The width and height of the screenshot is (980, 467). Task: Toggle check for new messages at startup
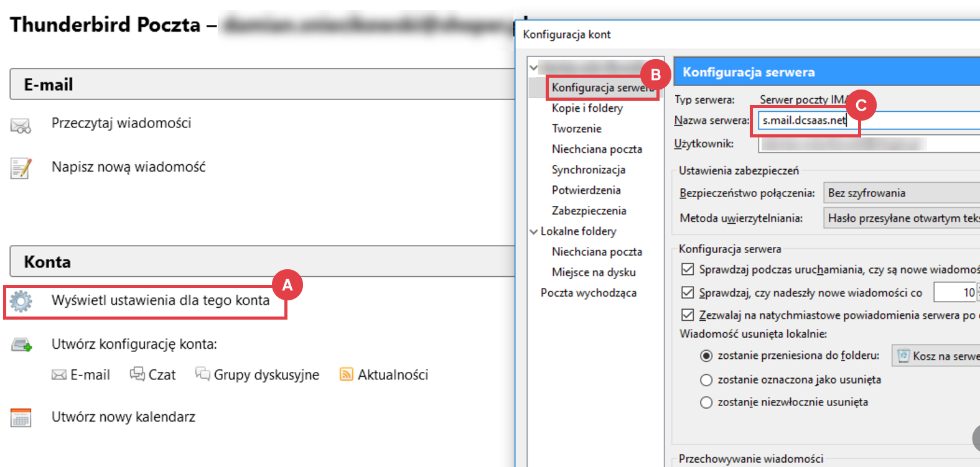tap(688, 269)
